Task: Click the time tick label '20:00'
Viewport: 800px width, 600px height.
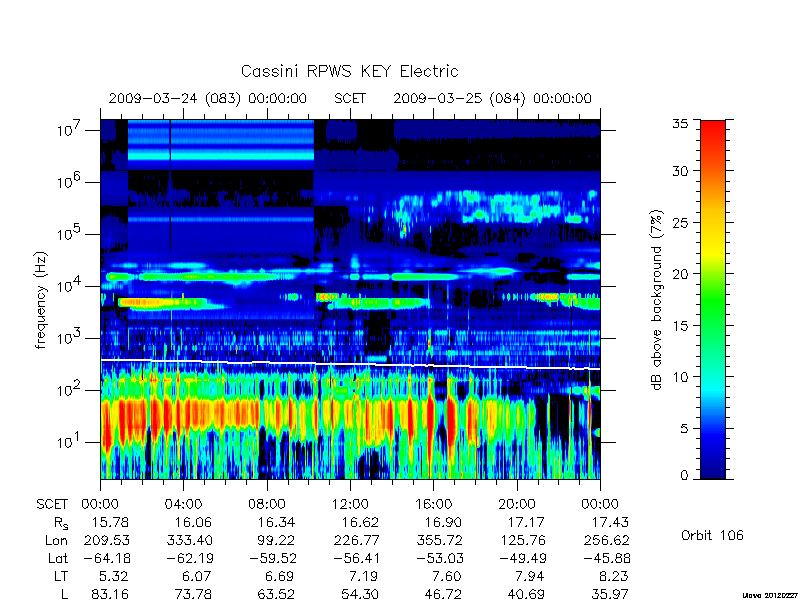Action: 517,505
